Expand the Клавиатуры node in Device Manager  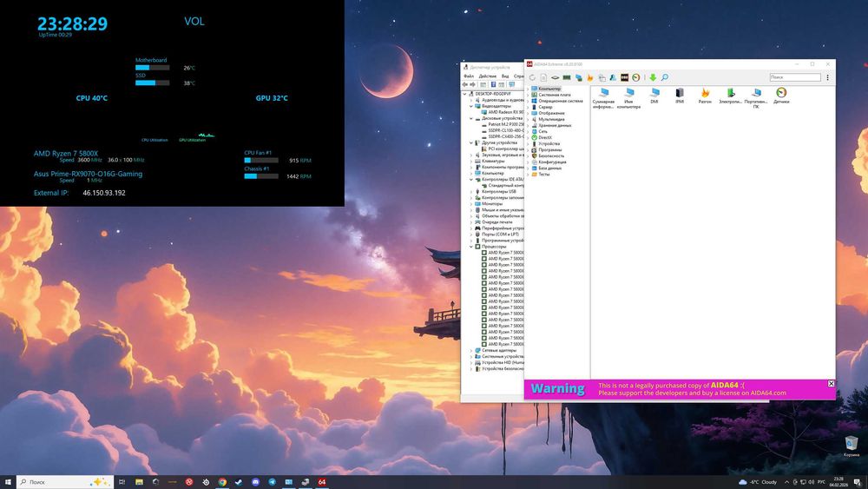click(x=471, y=162)
